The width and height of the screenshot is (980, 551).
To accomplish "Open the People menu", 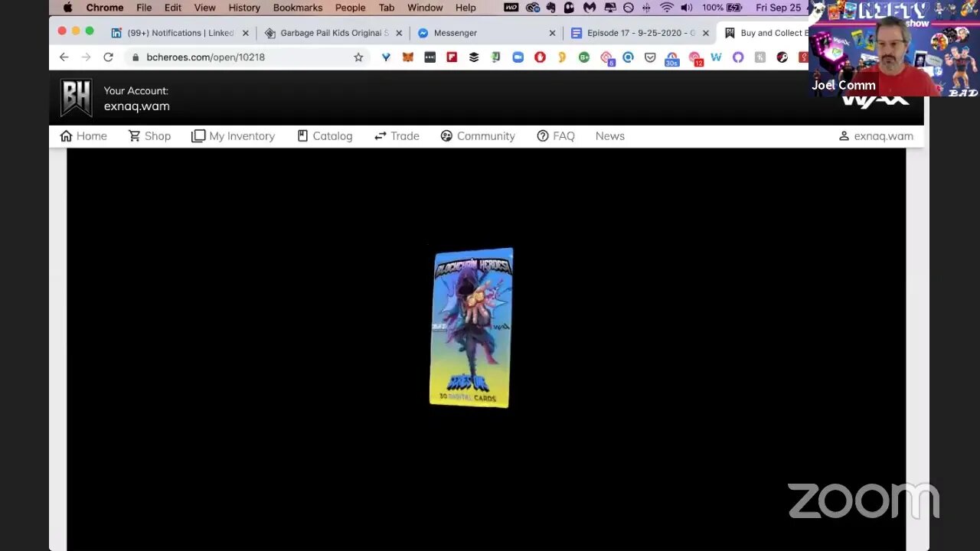I will point(350,8).
